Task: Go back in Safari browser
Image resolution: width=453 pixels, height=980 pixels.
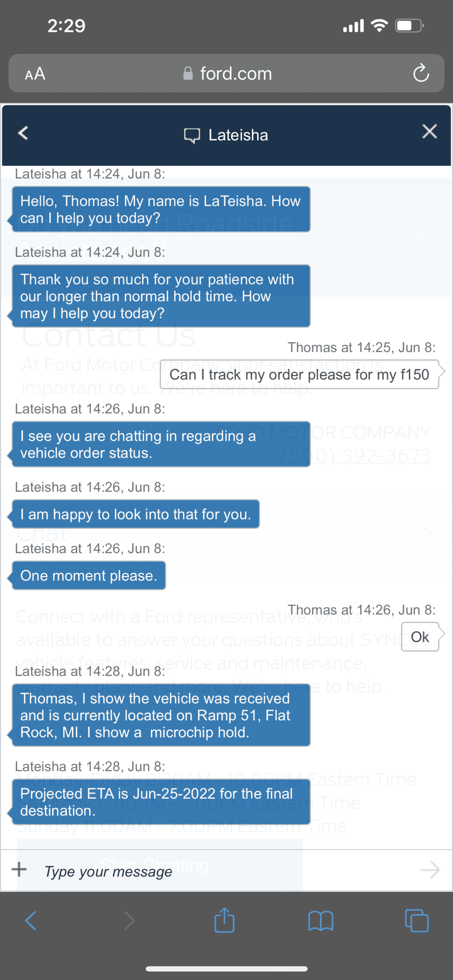Action: [x=31, y=921]
